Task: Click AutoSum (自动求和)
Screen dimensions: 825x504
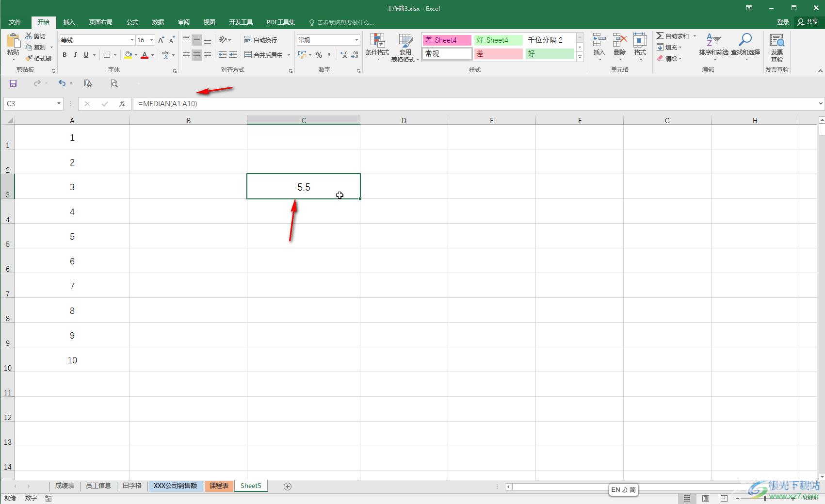Action: [672, 36]
